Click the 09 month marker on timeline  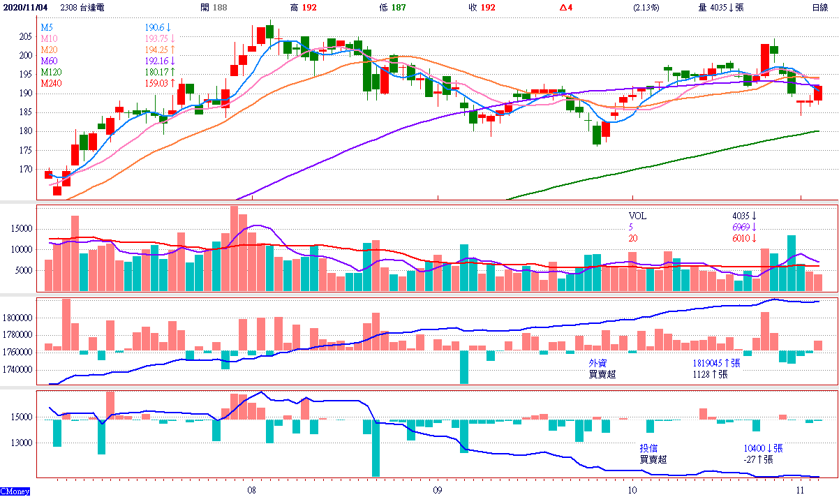[x=438, y=491]
